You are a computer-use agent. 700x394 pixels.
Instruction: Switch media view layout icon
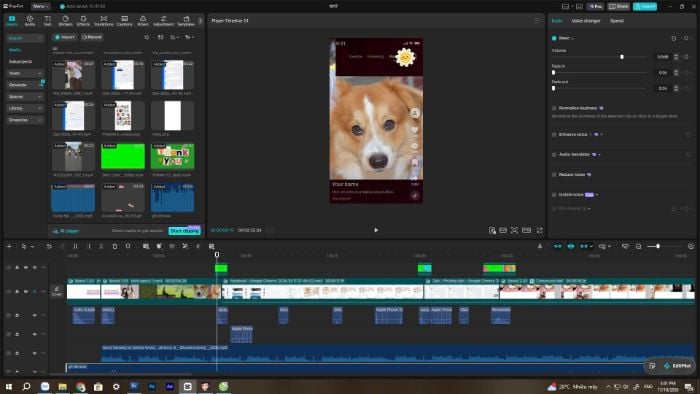click(160, 37)
